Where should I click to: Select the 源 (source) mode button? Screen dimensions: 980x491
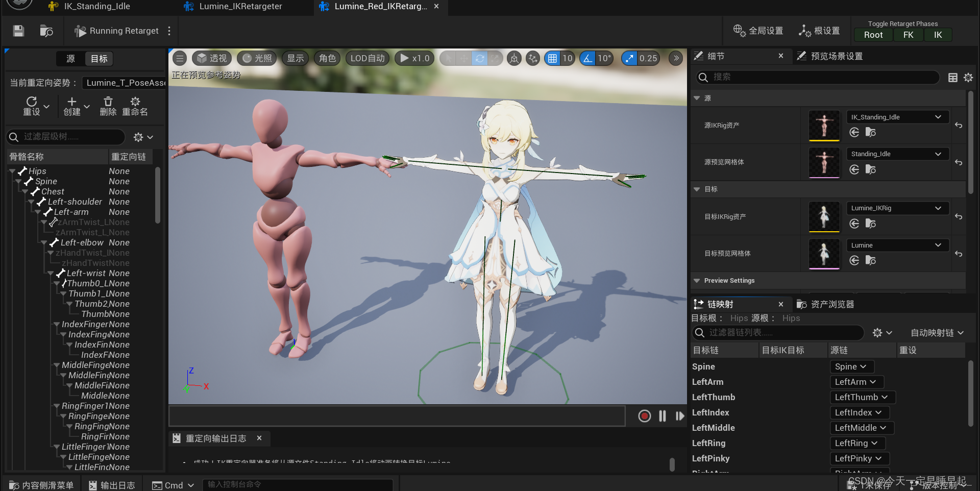pyautogui.click(x=70, y=59)
